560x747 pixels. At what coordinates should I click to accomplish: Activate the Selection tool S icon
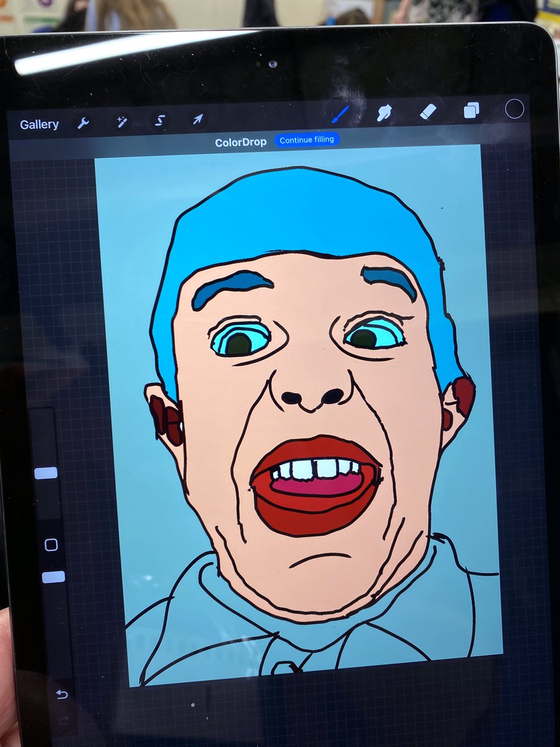[x=160, y=120]
